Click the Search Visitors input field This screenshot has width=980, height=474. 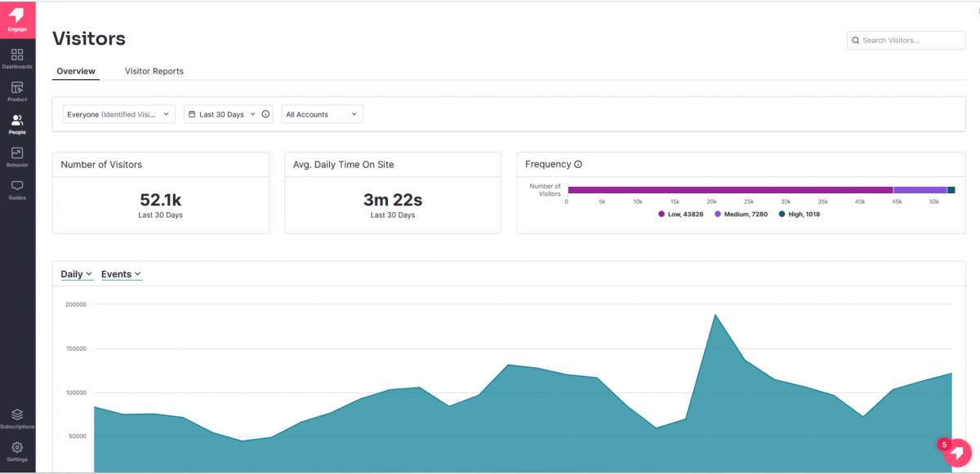pos(906,40)
